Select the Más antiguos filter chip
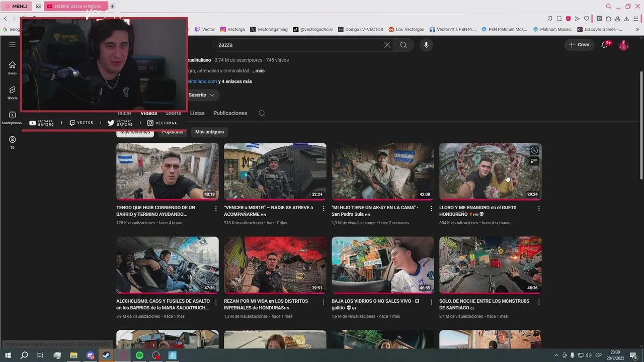This screenshot has height=362, width=644. coord(209,132)
